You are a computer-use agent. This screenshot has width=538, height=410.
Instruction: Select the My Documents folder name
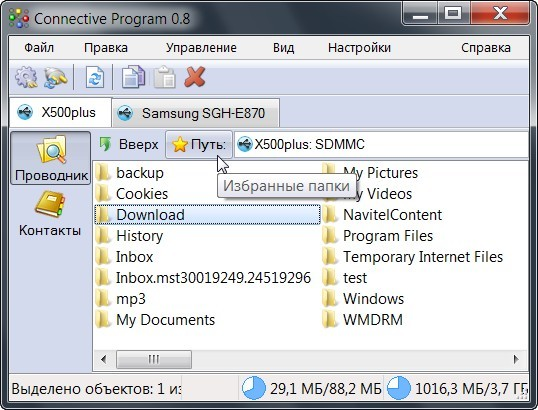pos(165,320)
